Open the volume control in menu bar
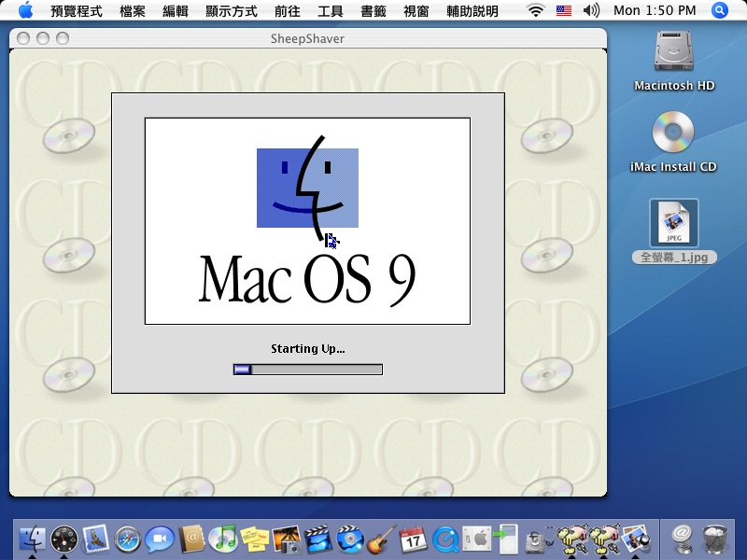This screenshot has width=747, height=560. (x=591, y=10)
